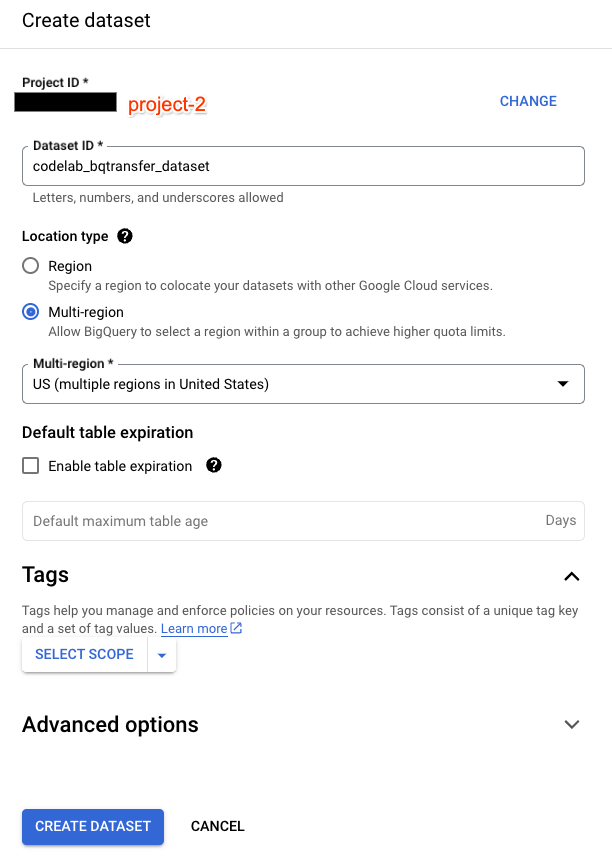This screenshot has height=860, width=612.
Task: Collapse the Tags section
Action: (x=572, y=576)
